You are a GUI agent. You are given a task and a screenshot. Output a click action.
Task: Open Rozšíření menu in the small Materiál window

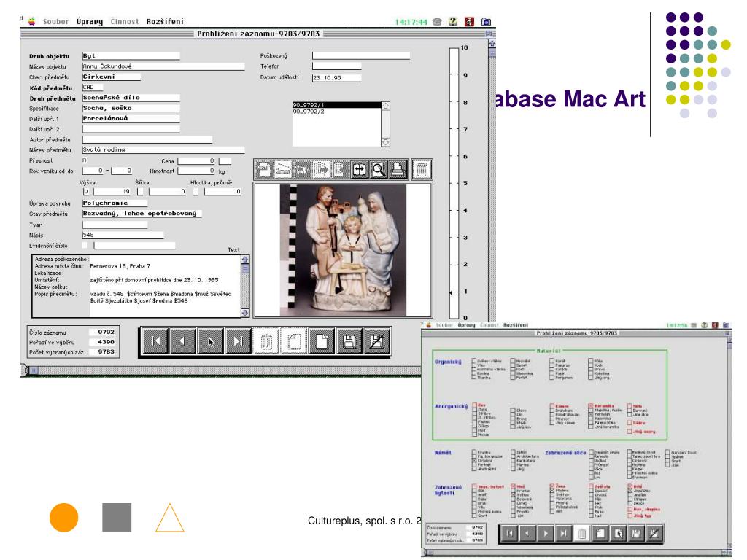click(x=516, y=325)
